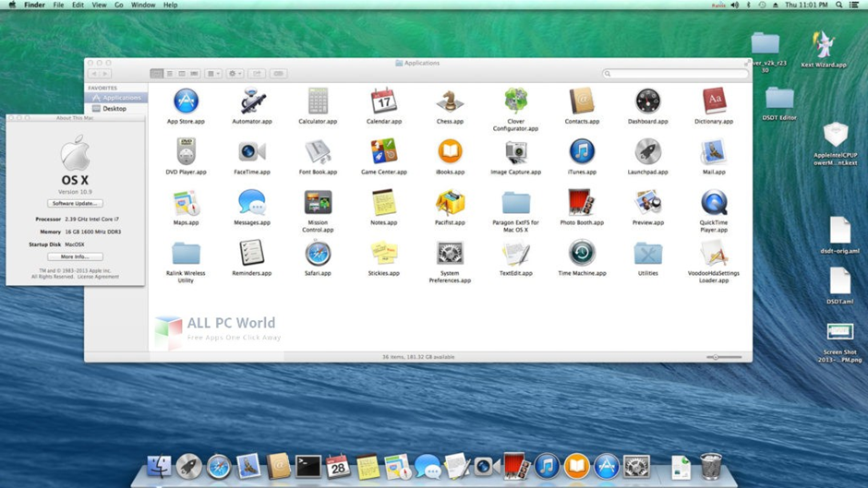Select Safari.app in Applications folder
This screenshot has width=868, height=488.
pyautogui.click(x=318, y=254)
